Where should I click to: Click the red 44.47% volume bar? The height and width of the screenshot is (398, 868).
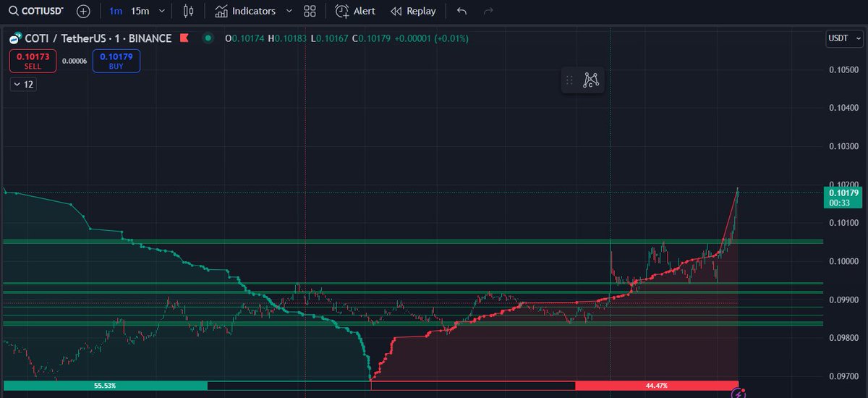point(657,386)
